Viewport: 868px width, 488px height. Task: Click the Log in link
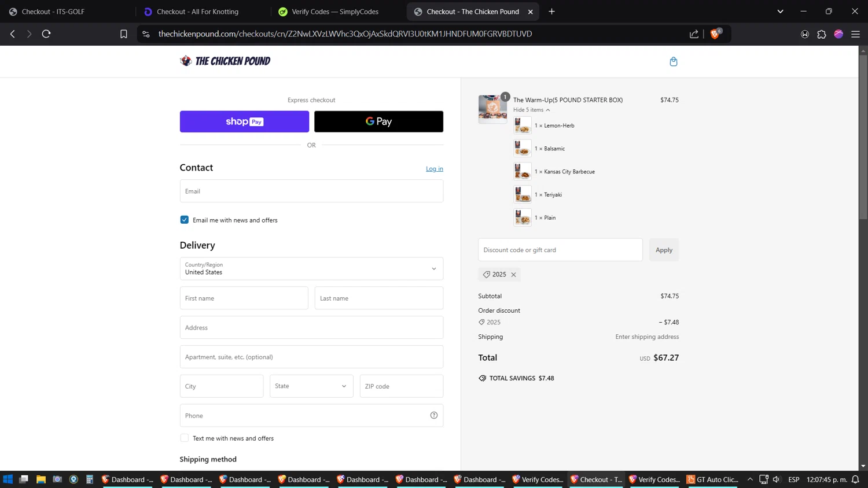click(434, 169)
